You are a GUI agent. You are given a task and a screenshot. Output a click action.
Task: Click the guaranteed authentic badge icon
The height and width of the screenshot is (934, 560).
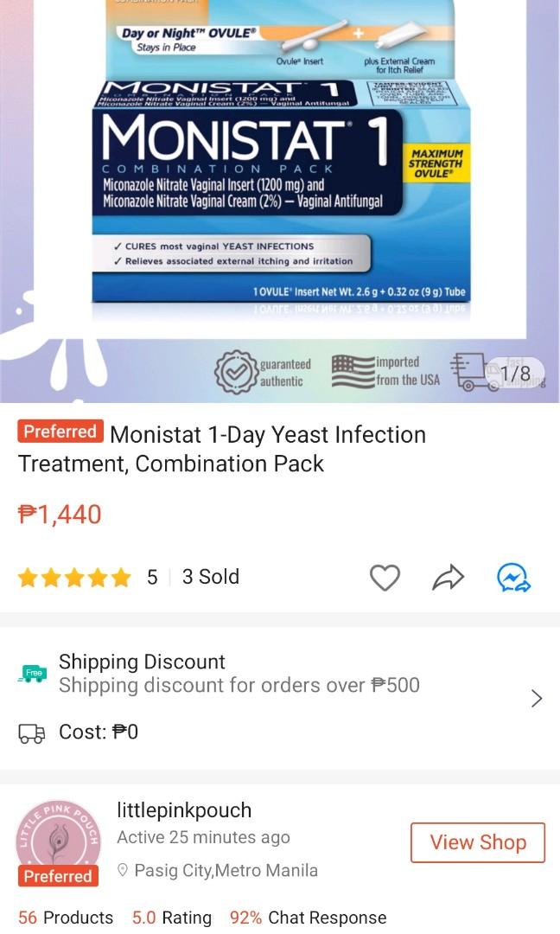tap(236, 372)
